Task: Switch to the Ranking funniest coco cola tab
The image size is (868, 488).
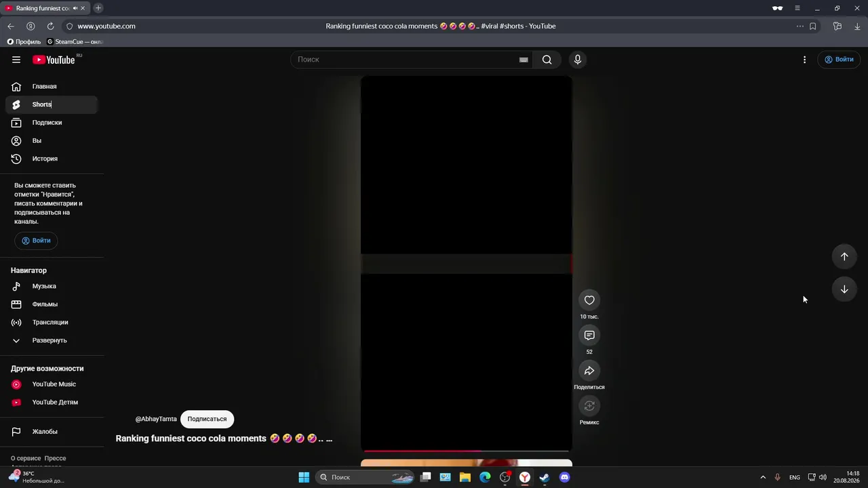Action: 41,8
